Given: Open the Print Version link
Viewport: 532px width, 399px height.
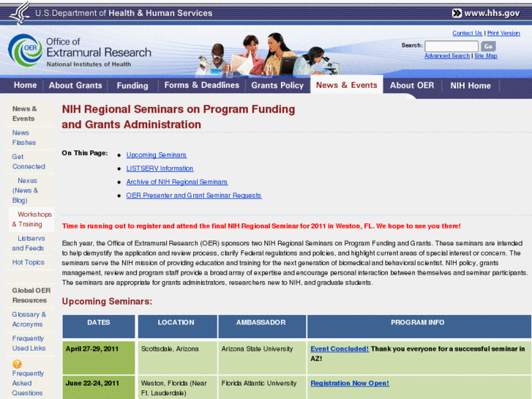Looking at the screenshot, I should (503, 33).
